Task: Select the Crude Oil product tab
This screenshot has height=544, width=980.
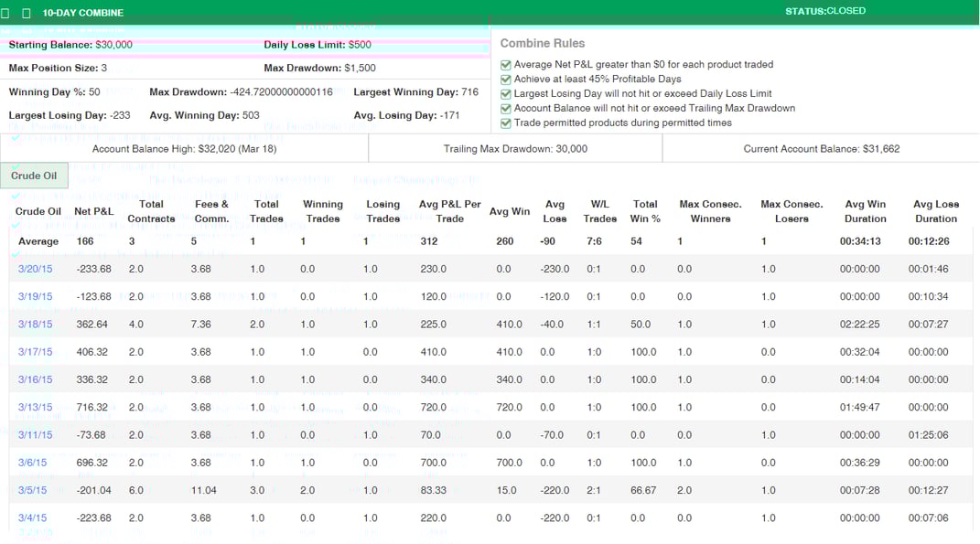Action: pyautogui.click(x=34, y=176)
